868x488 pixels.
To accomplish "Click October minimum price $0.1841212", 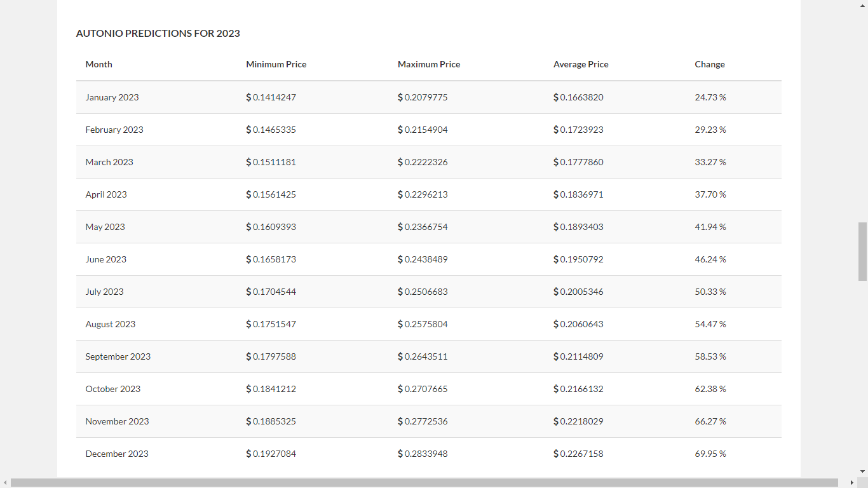I will pyautogui.click(x=271, y=389).
